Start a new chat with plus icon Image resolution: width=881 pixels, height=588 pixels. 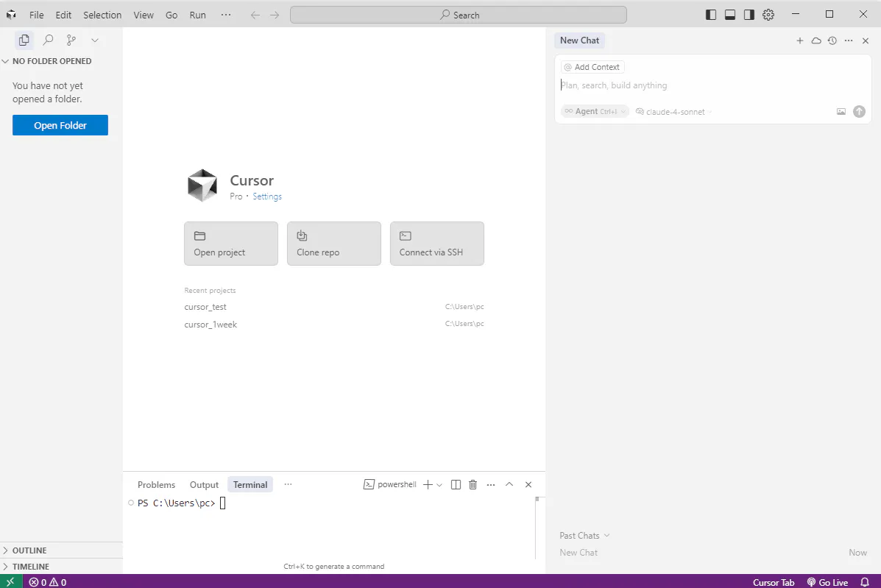799,40
